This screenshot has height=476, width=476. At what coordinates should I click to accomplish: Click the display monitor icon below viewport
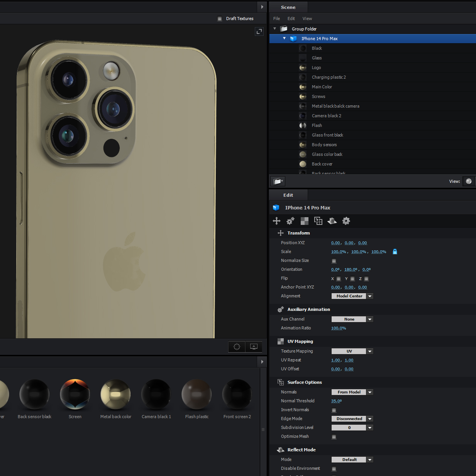tap(254, 346)
